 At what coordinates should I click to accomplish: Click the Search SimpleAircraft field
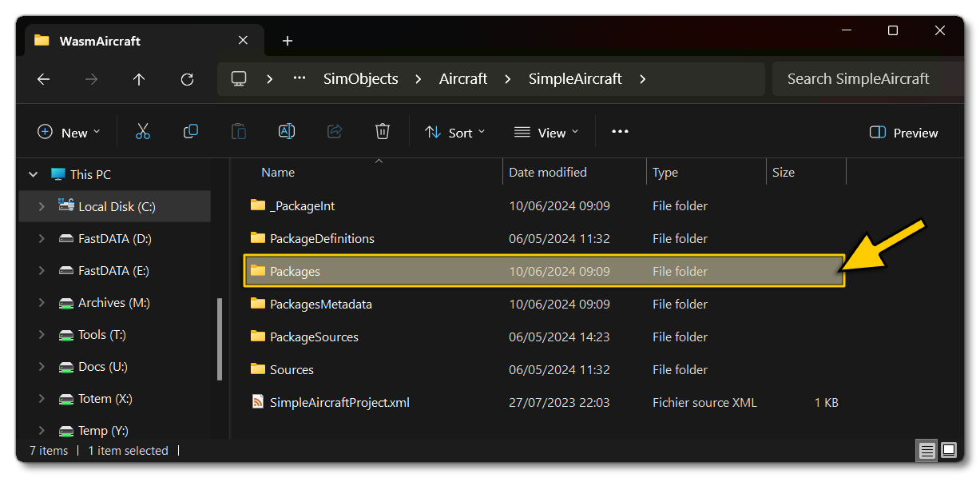[858, 78]
